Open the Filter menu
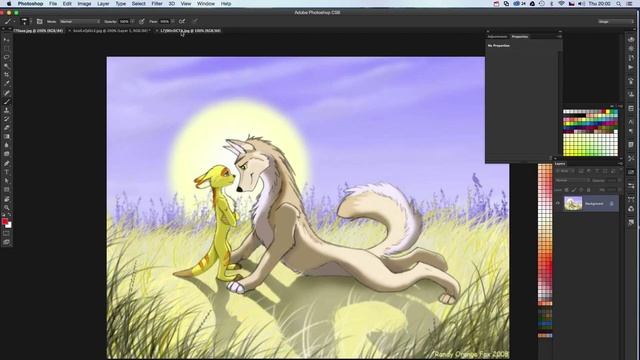This screenshot has height=360, width=640. click(157, 4)
